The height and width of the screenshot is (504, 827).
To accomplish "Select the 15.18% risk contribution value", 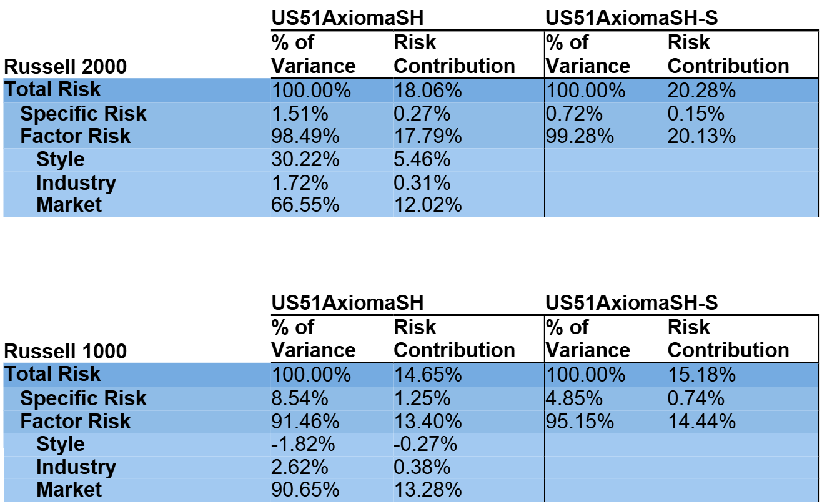I will (x=701, y=375).
